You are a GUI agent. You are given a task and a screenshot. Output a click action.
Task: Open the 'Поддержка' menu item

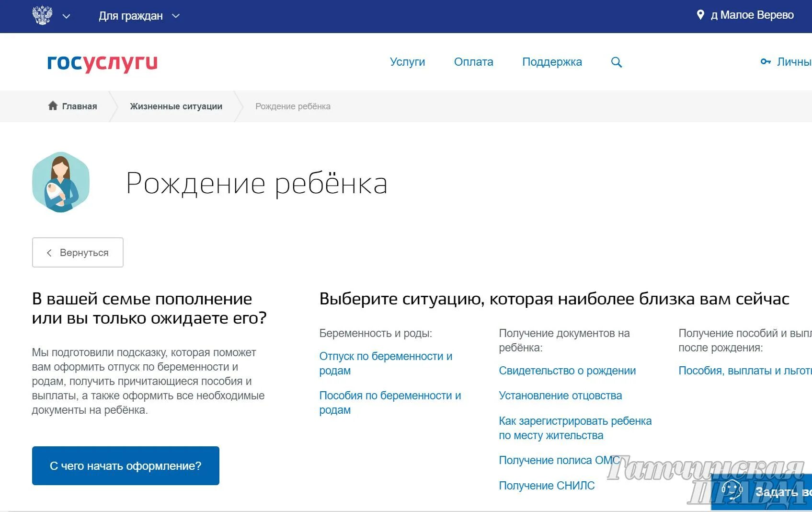pyautogui.click(x=552, y=62)
